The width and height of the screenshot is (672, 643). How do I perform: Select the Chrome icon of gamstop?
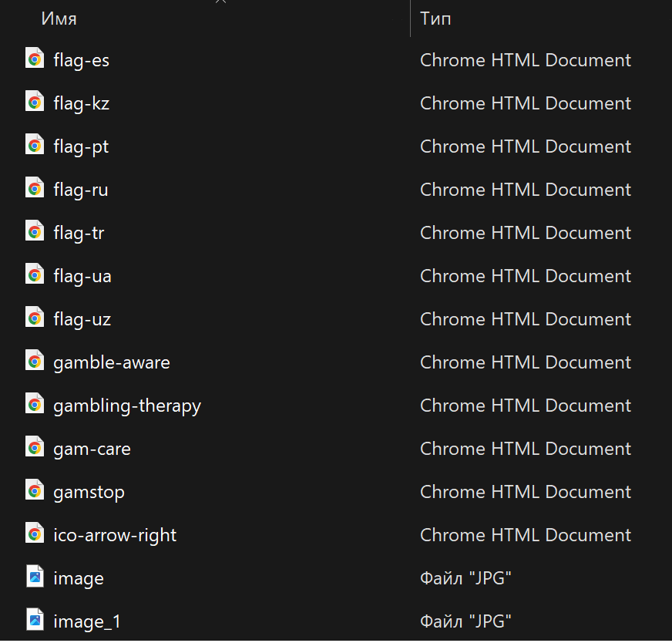pyautogui.click(x=35, y=491)
